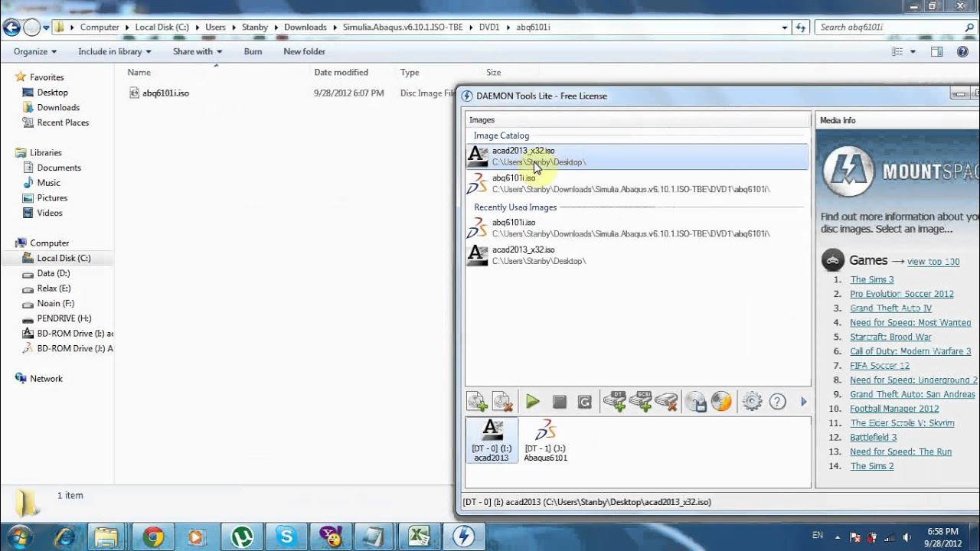Open Starcraft: Brood War link
Image resolution: width=980 pixels, height=551 pixels.
pyautogui.click(x=890, y=337)
